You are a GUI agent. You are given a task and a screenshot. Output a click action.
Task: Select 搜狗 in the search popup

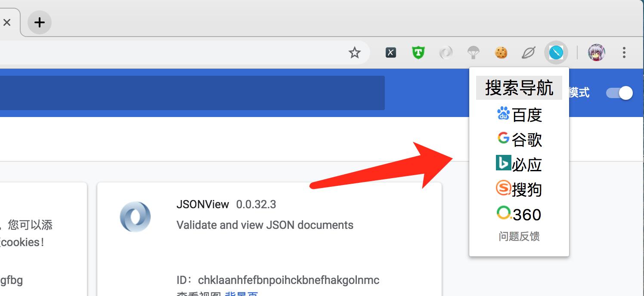pyautogui.click(x=527, y=190)
